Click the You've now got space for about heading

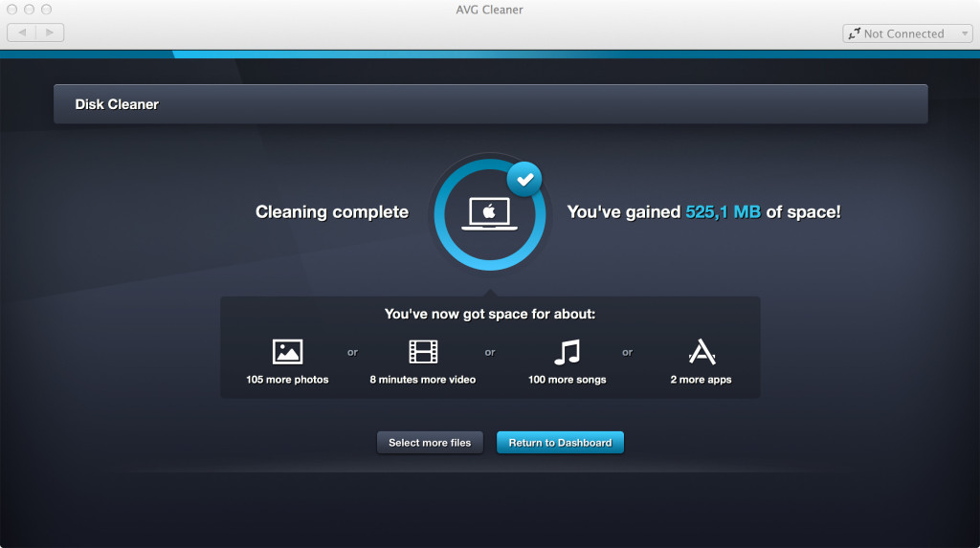[x=490, y=314]
